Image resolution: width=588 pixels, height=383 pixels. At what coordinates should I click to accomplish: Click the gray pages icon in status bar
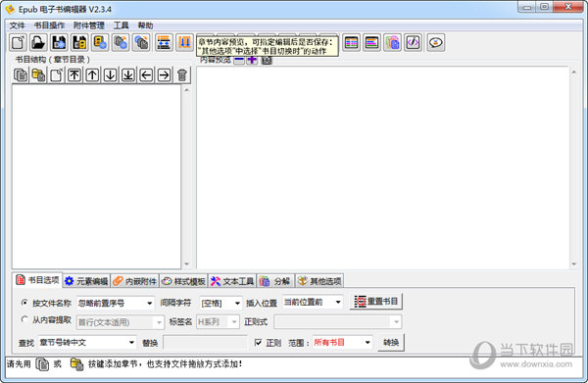[x=42, y=363]
